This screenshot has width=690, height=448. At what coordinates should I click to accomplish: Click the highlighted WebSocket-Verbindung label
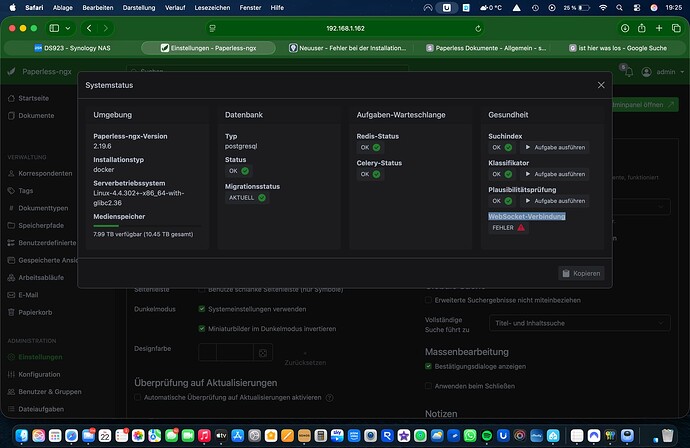(x=527, y=217)
